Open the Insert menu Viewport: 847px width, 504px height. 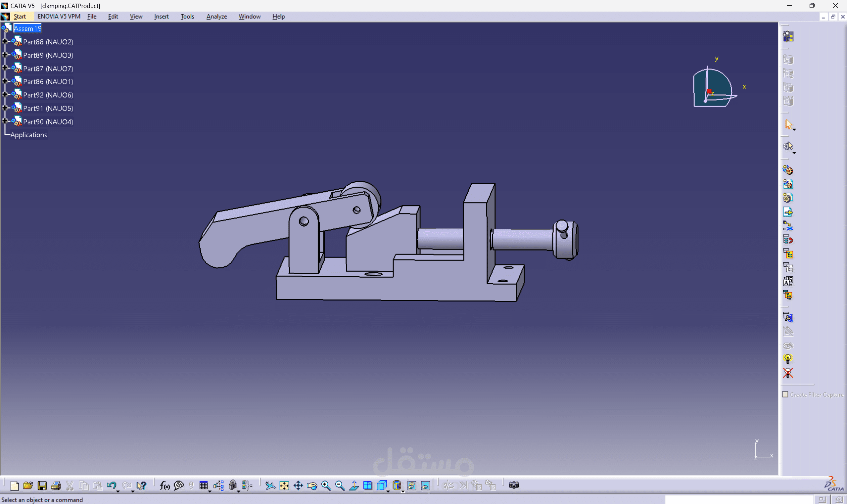161,16
